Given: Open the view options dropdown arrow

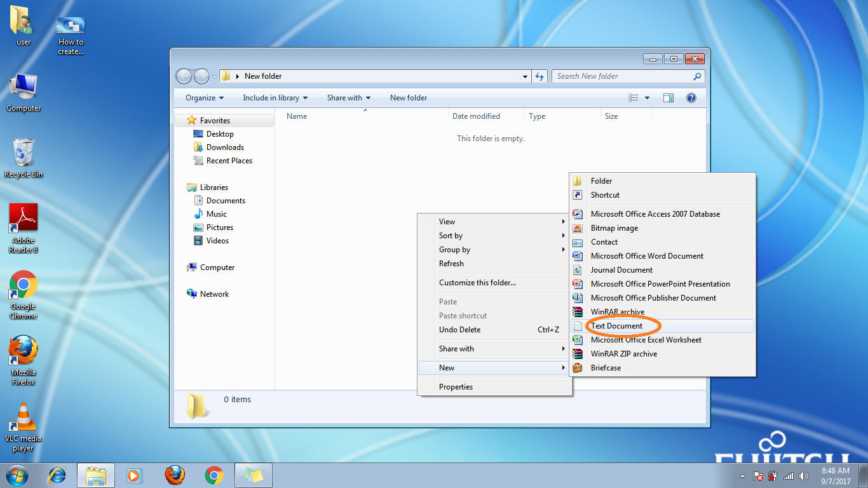Looking at the screenshot, I should pyautogui.click(x=648, y=98).
